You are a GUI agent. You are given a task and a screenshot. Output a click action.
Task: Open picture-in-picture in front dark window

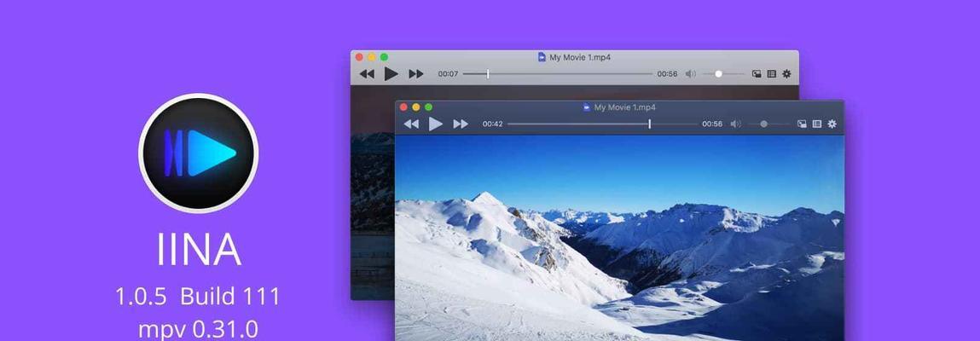pos(802,124)
